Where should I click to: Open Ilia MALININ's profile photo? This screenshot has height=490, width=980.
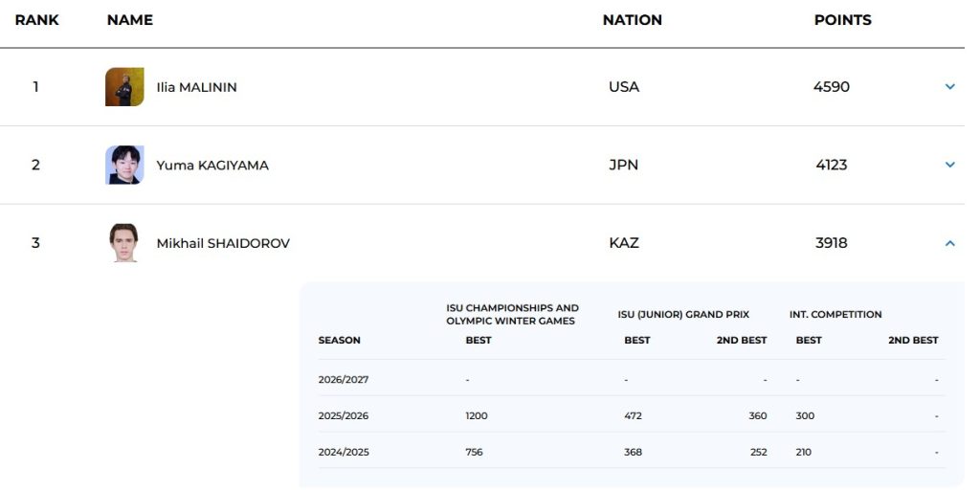pos(124,87)
